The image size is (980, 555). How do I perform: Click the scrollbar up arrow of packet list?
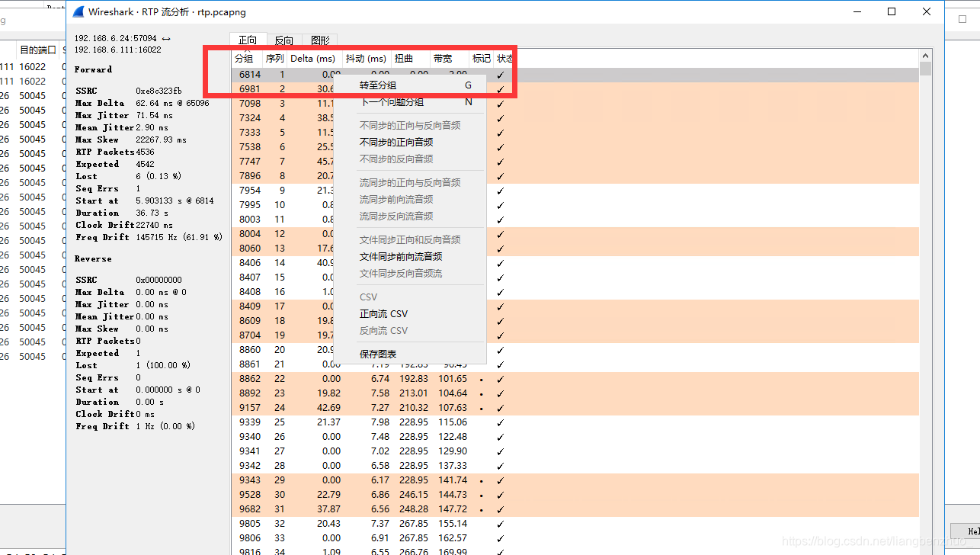point(926,56)
